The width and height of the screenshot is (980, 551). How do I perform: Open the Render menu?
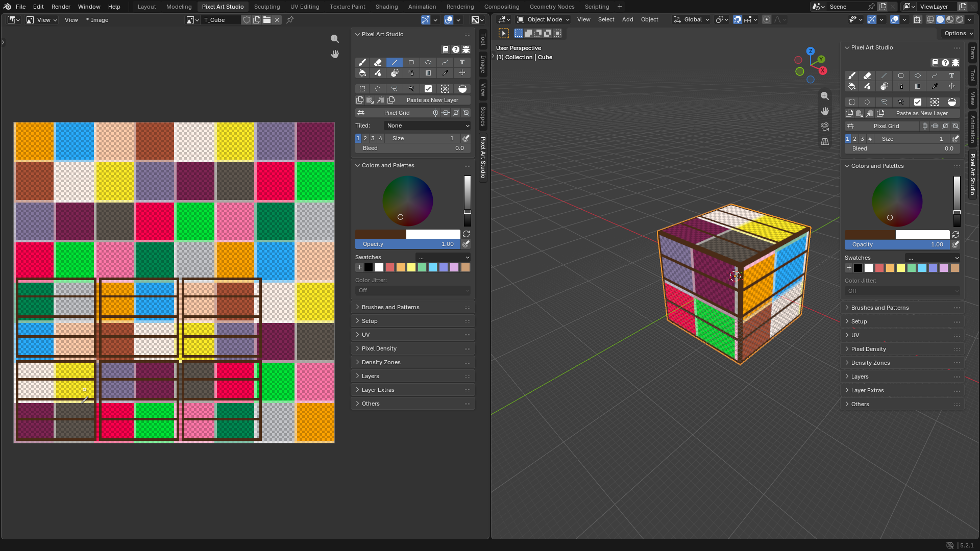pyautogui.click(x=61, y=7)
